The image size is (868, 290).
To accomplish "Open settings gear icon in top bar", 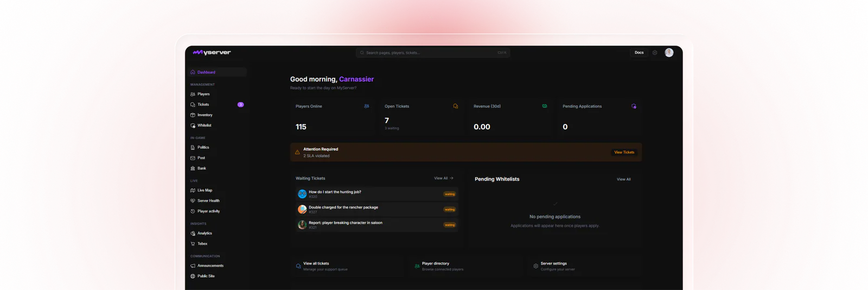I will tap(655, 53).
